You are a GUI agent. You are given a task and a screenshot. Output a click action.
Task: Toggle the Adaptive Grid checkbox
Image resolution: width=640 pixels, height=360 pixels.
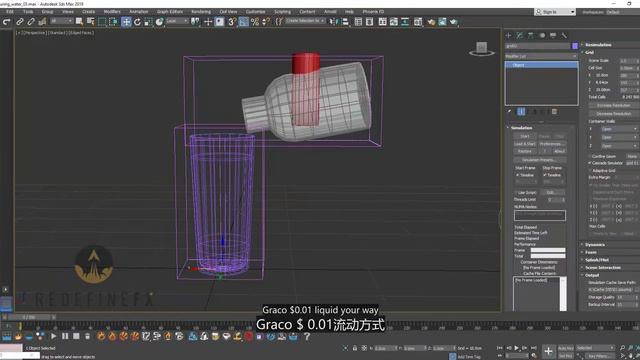pos(590,171)
